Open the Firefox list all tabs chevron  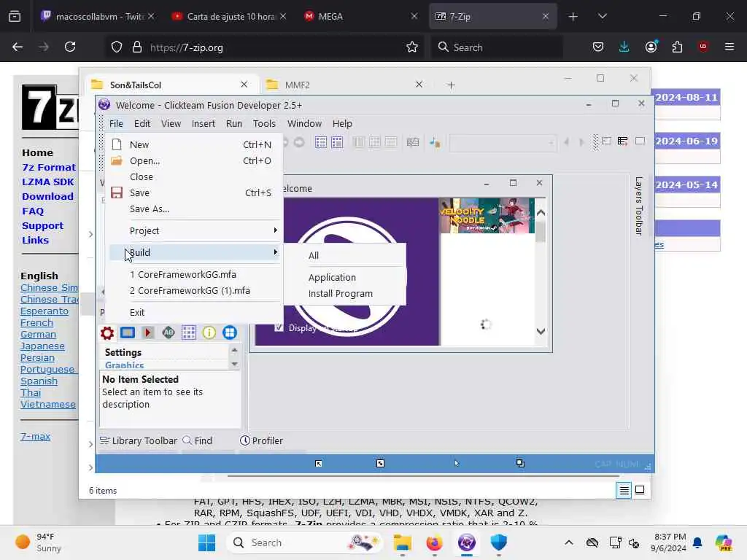(602, 16)
